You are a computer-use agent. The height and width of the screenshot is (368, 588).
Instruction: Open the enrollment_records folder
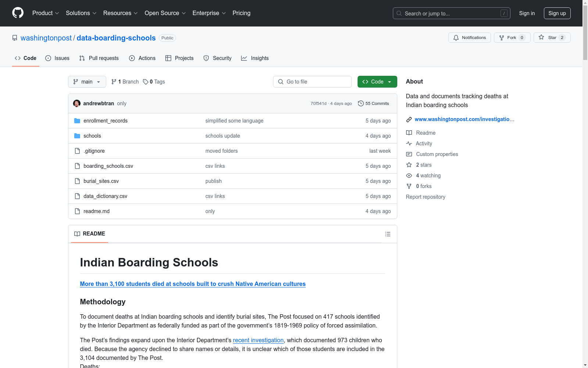pos(105,121)
